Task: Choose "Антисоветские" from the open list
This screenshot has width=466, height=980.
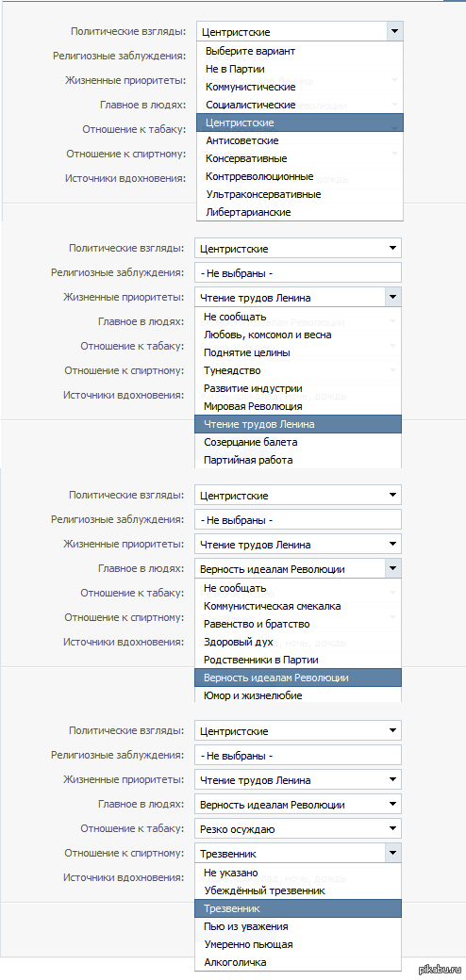Action: 300,140
